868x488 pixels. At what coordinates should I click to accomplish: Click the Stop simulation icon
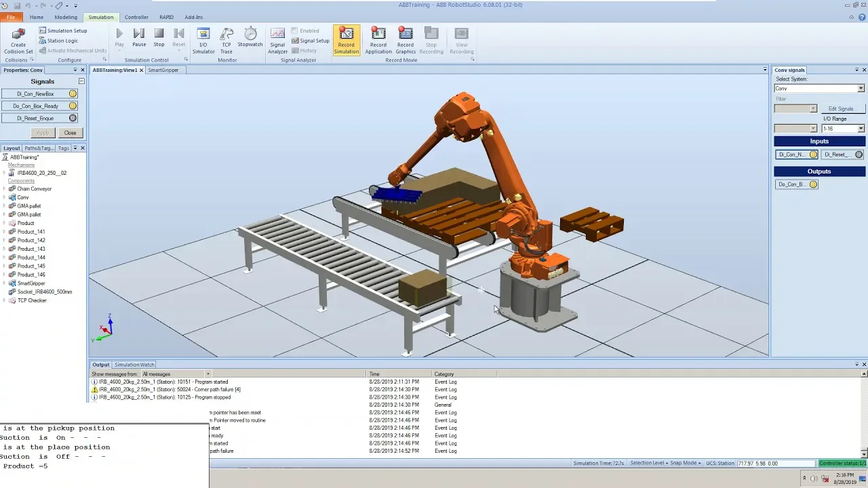[x=159, y=37]
